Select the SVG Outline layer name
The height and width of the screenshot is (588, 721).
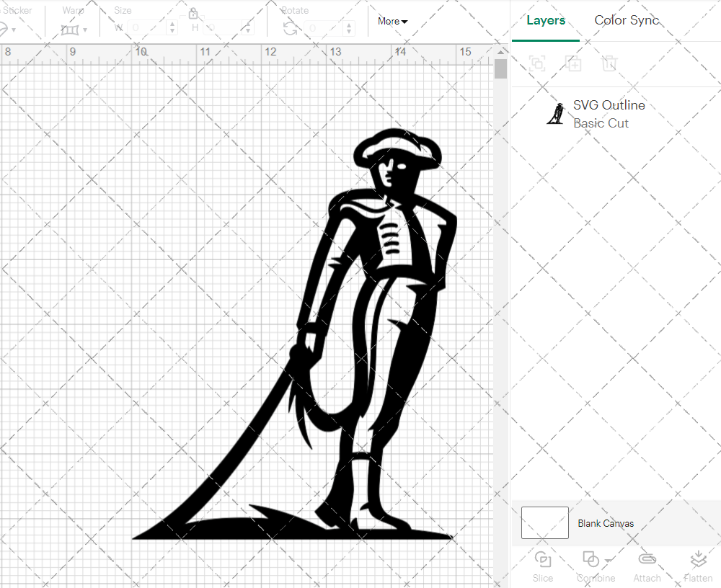pos(609,105)
